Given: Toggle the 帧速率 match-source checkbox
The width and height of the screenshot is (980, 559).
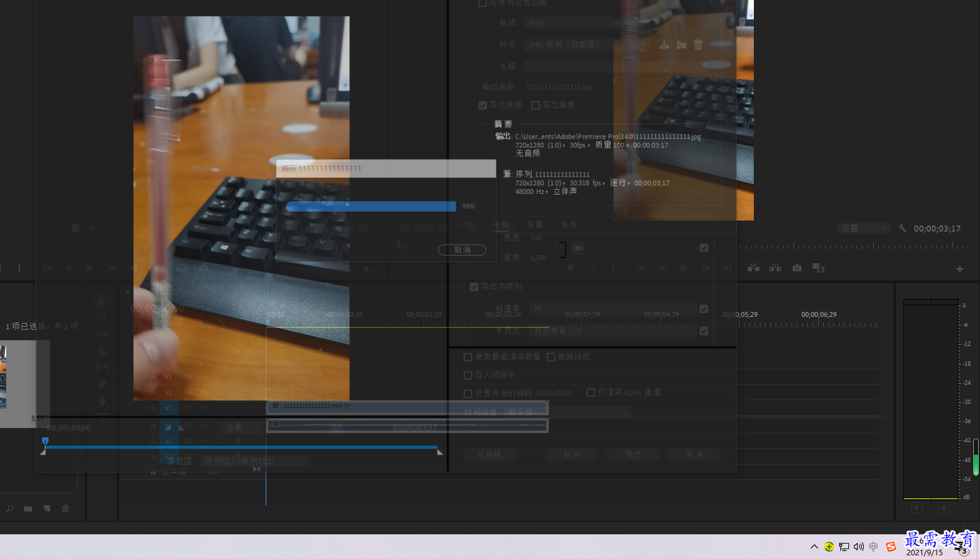Looking at the screenshot, I should pos(704,309).
